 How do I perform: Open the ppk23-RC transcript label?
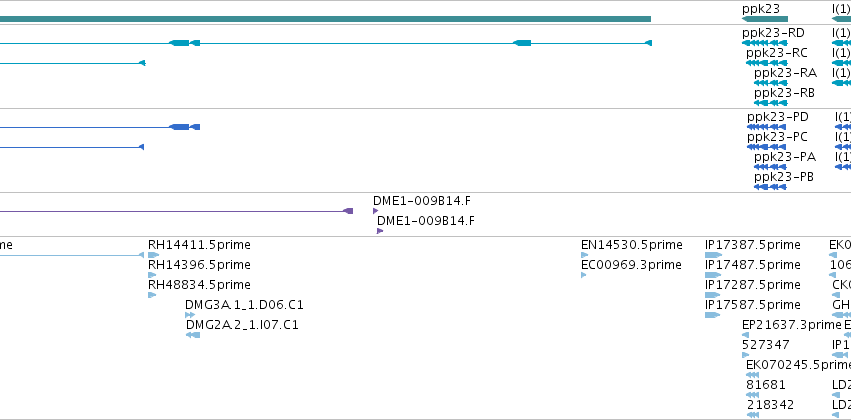[777, 53]
